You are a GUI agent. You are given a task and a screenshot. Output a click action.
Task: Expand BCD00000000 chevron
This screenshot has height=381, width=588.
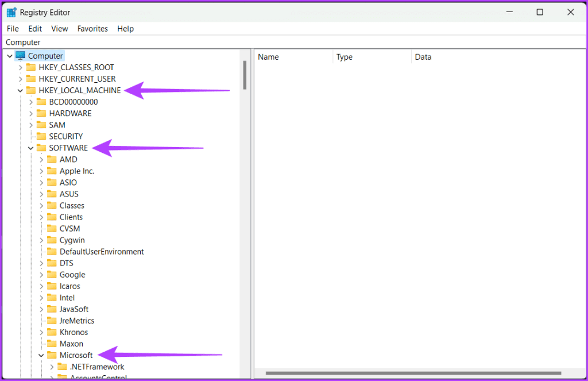click(x=31, y=102)
